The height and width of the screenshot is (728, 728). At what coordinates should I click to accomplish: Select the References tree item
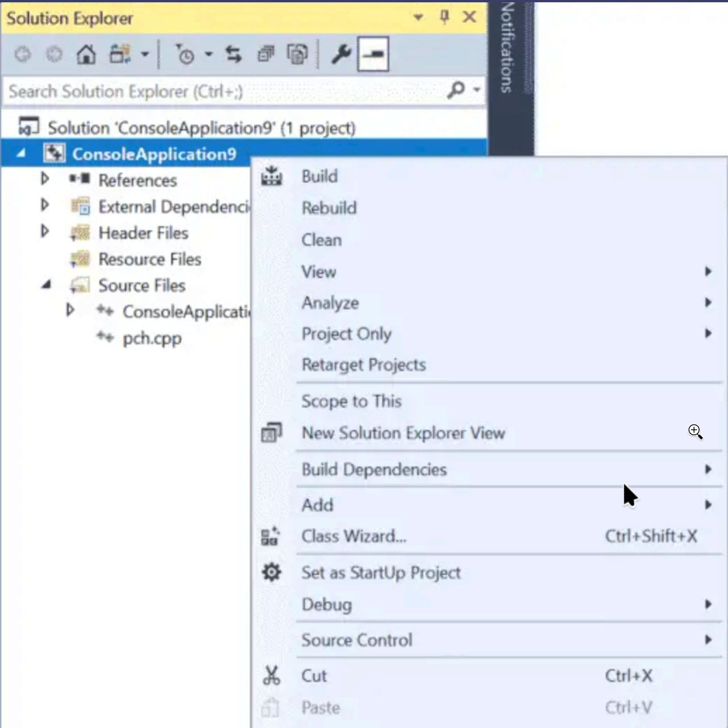(138, 181)
